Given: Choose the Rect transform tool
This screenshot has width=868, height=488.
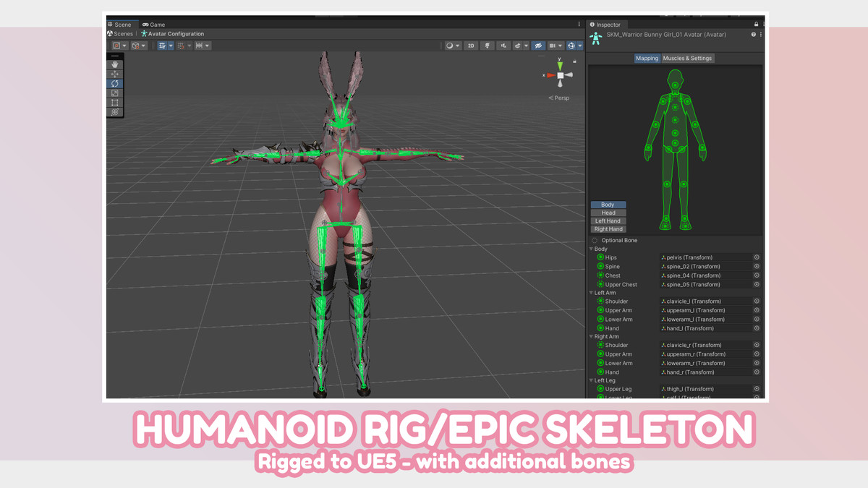Looking at the screenshot, I should 115,103.
